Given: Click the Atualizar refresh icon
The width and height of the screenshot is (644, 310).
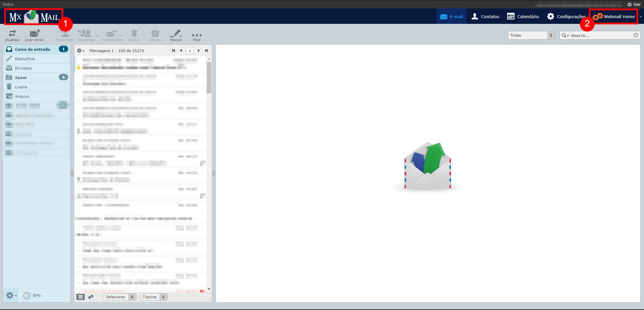Looking at the screenshot, I should [12, 34].
